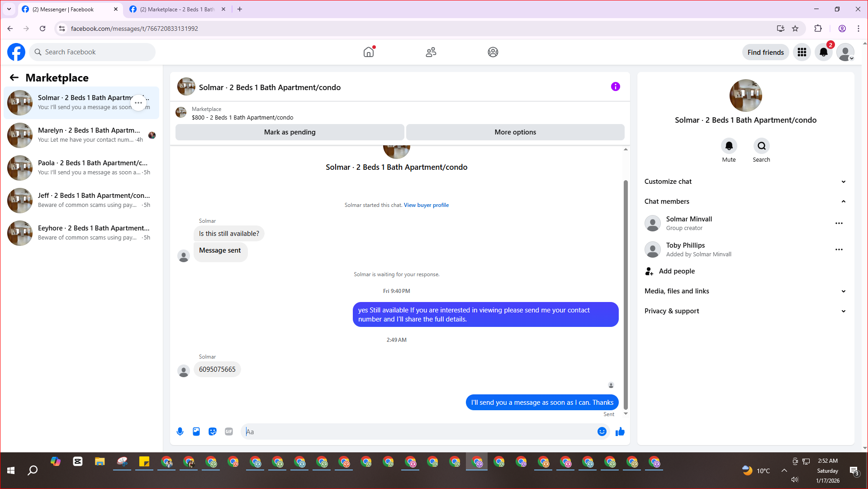Select the "Is this still available?" message
The height and width of the screenshot is (489, 868).
pos(229,234)
